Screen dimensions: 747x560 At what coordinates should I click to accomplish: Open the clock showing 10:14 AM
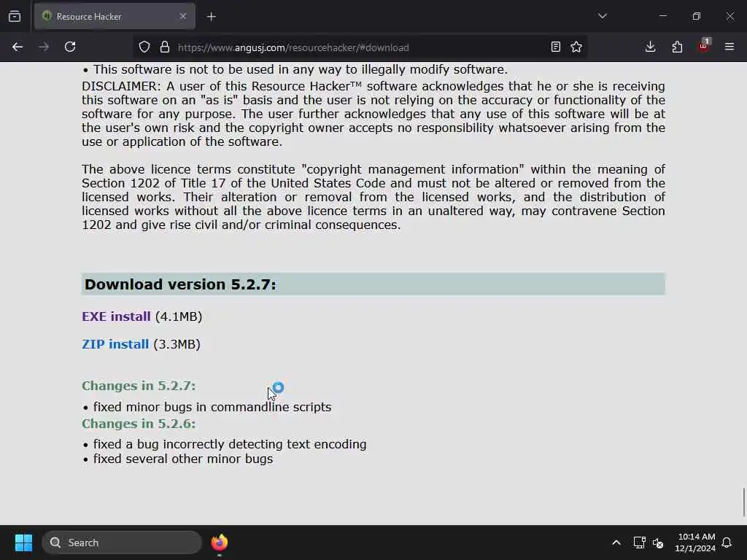pyautogui.click(x=695, y=542)
